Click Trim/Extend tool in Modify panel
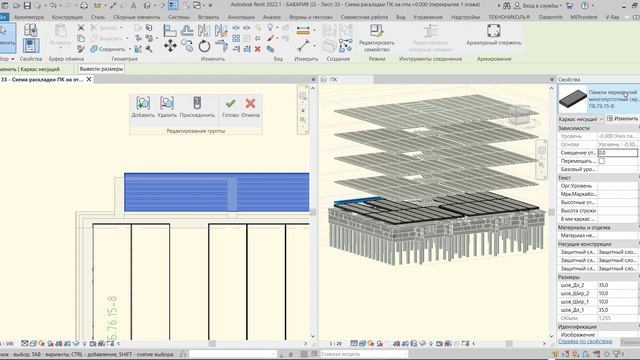Screen dimensions: 640x360 (222, 46)
